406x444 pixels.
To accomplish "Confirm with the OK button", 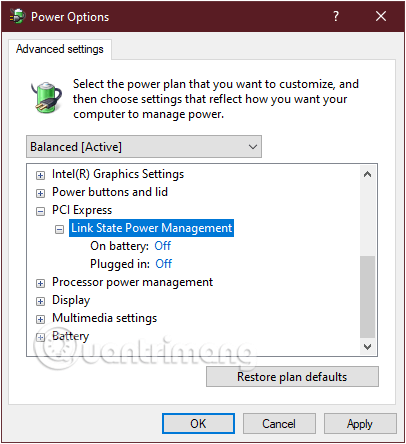I will (198, 424).
